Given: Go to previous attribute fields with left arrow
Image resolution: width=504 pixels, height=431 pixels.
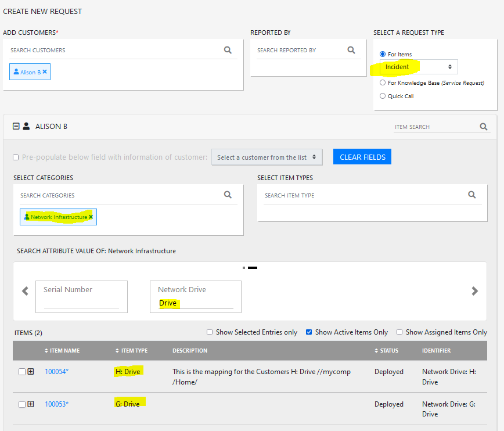Looking at the screenshot, I should [25, 291].
